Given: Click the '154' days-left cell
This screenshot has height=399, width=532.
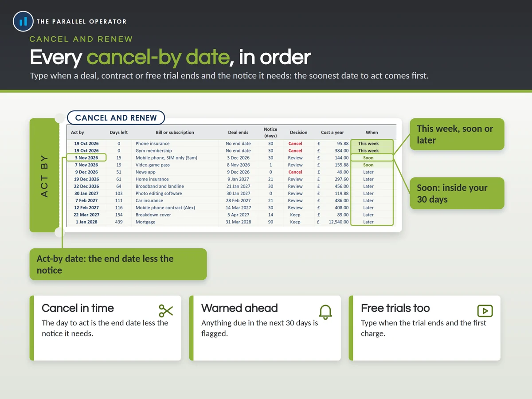Looking at the screenshot, I should (x=119, y=215).
